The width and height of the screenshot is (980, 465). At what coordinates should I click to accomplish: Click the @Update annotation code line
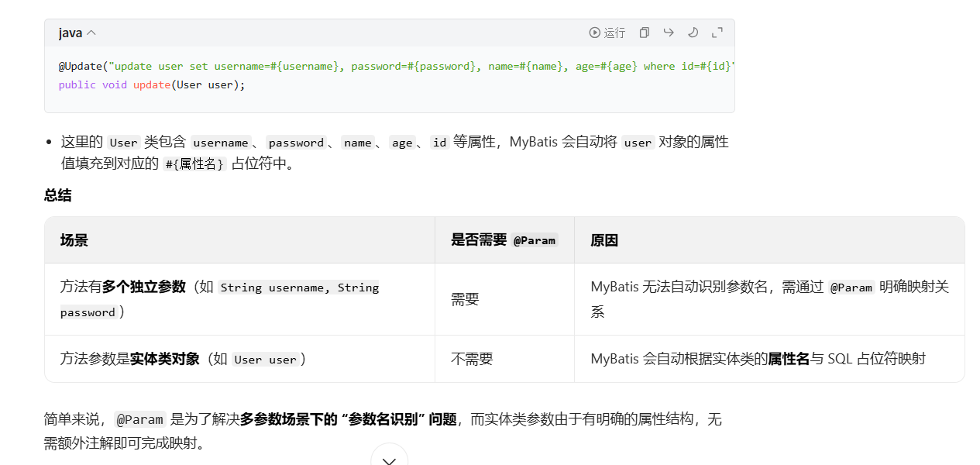pyautogui.click(x=396, y=66)
